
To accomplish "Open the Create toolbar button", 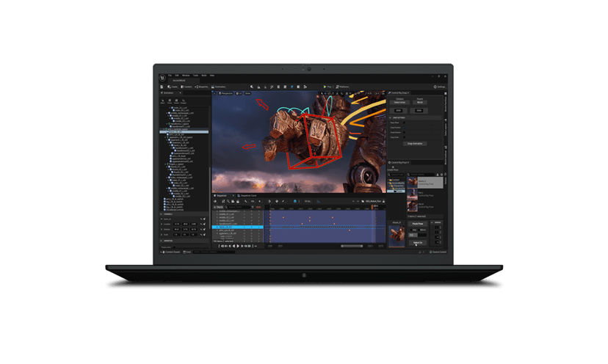I will [x=173, y=87].
